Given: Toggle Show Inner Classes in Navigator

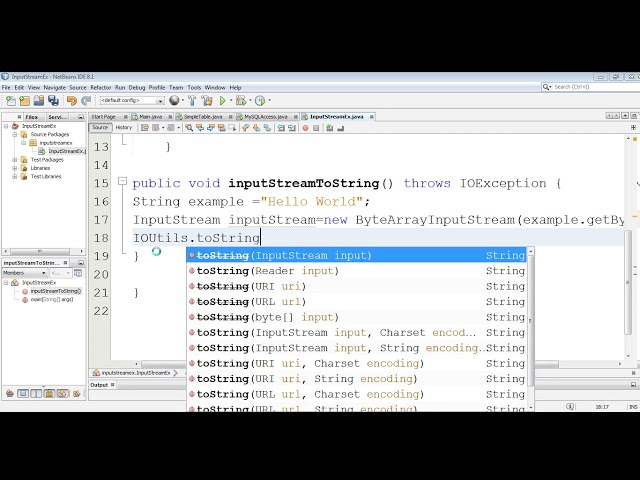Looking at the screenshot, I should click(62, 393).
